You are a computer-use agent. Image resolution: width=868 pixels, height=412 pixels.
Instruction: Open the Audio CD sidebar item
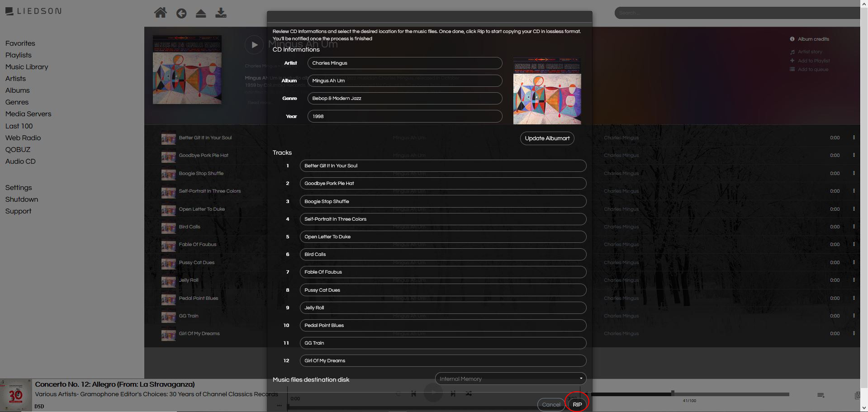tap(20, 161)
